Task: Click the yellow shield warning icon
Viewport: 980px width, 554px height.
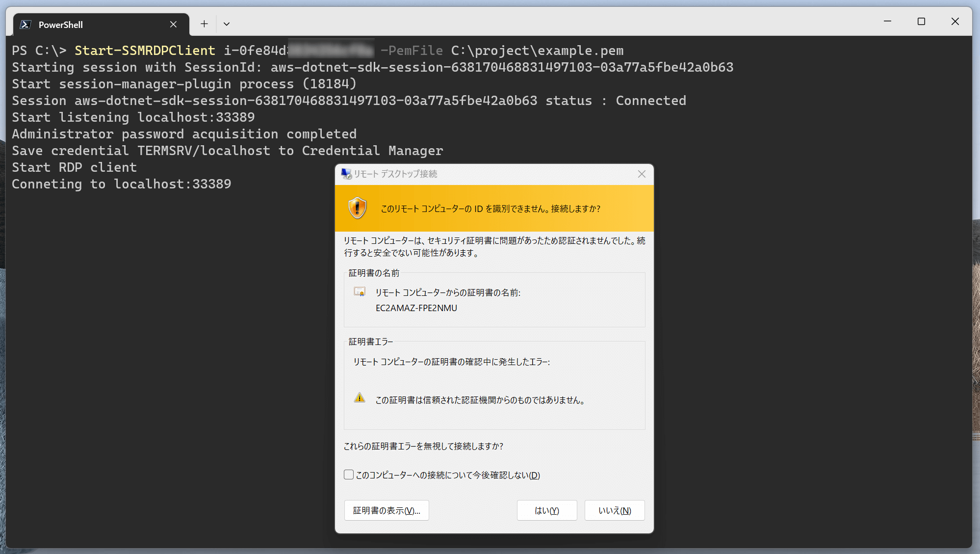Action: click(358, 209)
